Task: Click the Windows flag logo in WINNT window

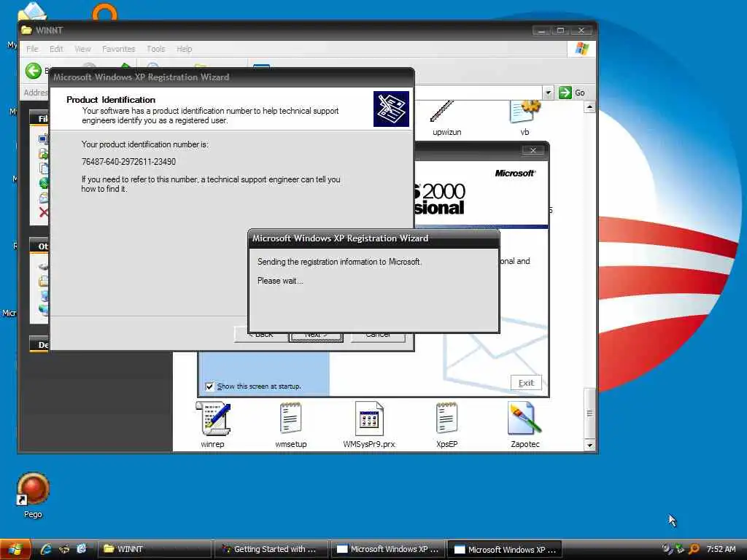Action: [x=581, y=49]
